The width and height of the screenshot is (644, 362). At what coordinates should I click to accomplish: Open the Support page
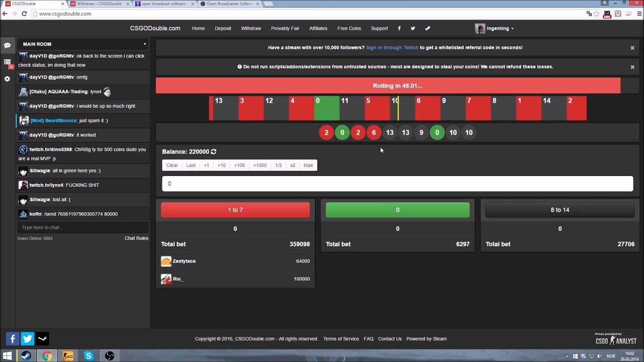[379, 28]
